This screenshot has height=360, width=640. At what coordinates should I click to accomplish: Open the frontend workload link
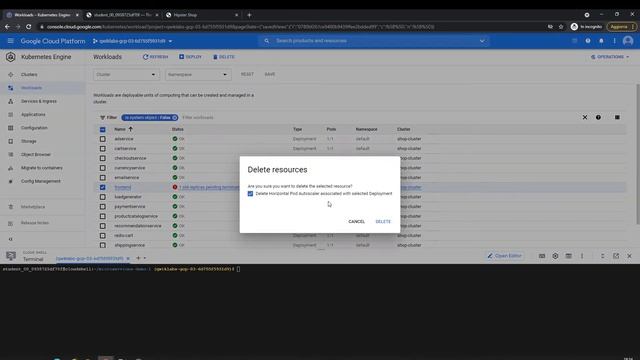[x=122, y=187]
